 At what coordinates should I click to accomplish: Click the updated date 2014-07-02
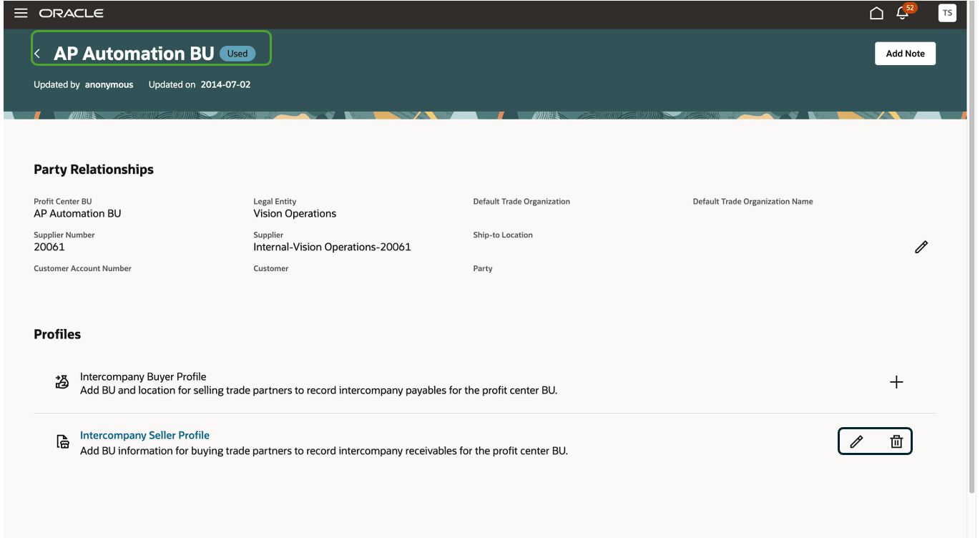click(x=225, y=84)
